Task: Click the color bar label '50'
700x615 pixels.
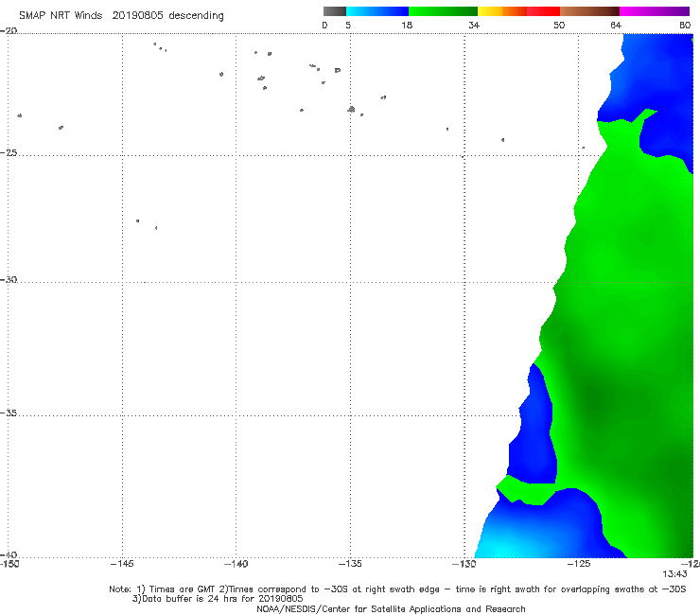Action: coord(559,25)
